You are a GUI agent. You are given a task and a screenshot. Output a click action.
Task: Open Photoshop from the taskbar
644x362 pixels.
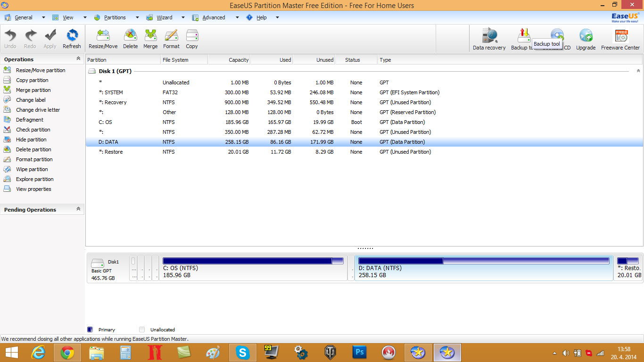(360, 352)
